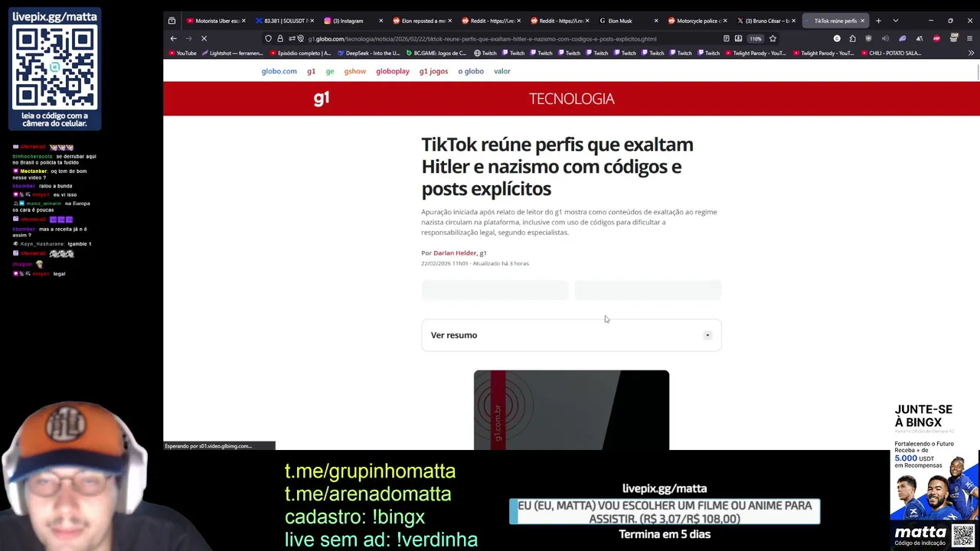
Task: Open the YouTube bookmark
Action: point(182,53)
